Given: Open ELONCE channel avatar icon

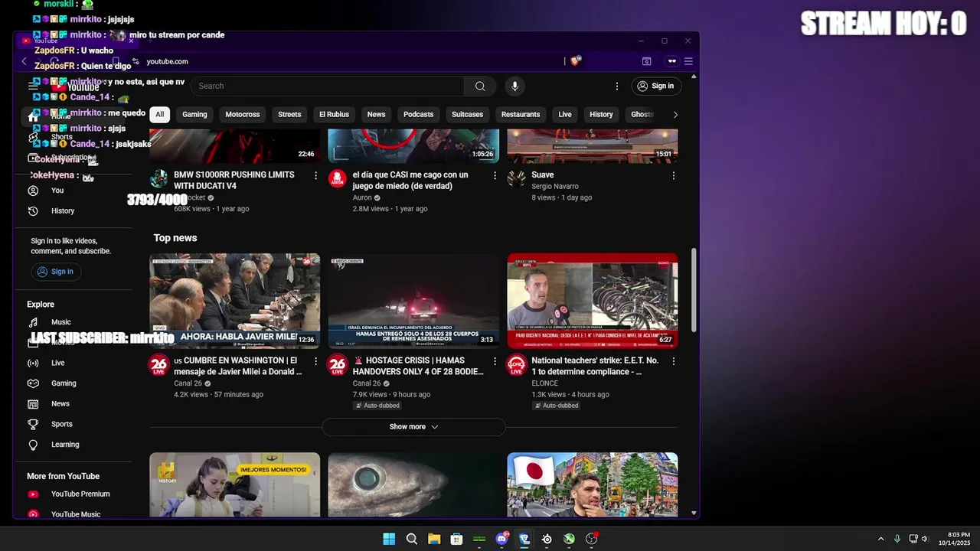Looking at the screenshot, I should click(x=517, y=365).
